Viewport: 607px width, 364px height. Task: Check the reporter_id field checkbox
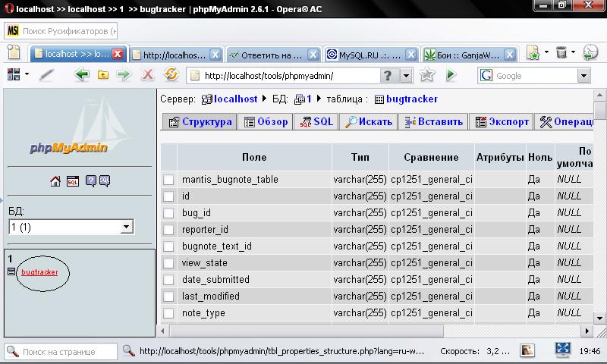168,230
